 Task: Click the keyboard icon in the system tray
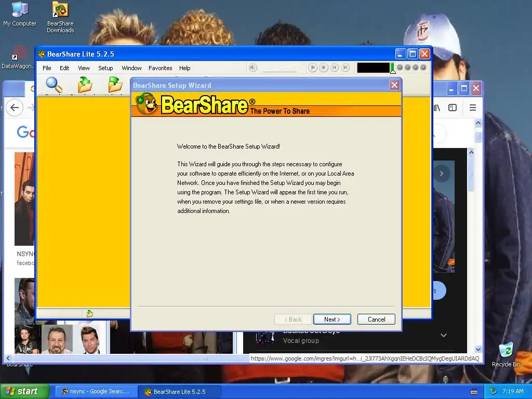(474, 392)
